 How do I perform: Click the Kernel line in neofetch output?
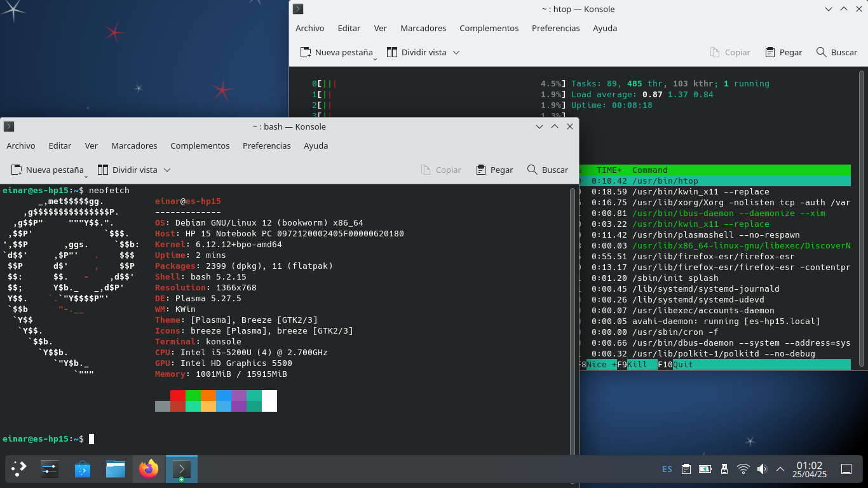click(x=219, y=245)
